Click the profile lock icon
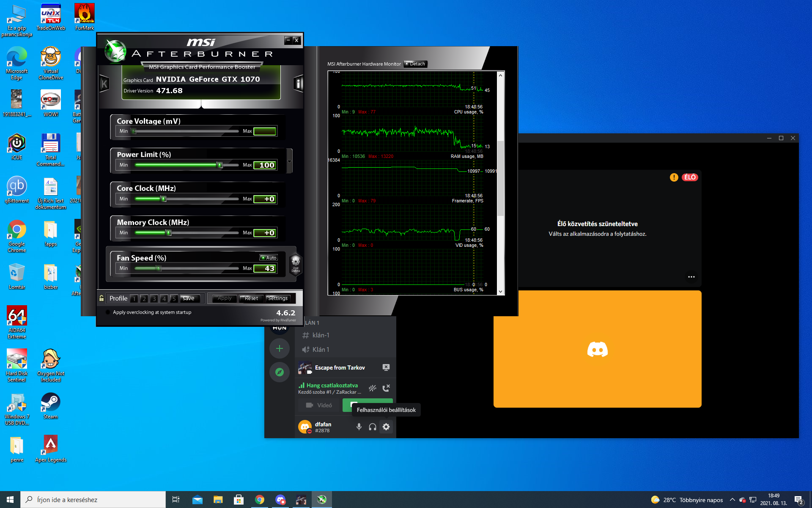Viewport: 812px width, 508px height. tap(101, 298)
